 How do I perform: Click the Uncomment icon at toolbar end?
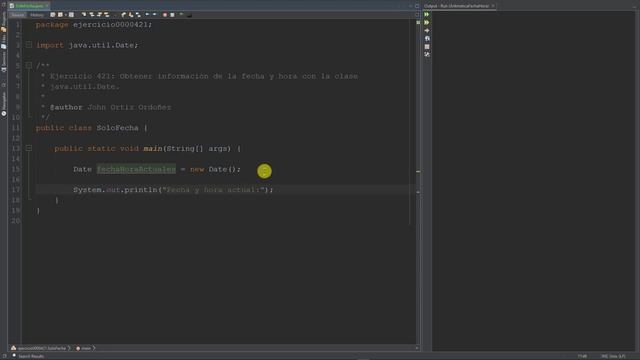tap(189, 15)
